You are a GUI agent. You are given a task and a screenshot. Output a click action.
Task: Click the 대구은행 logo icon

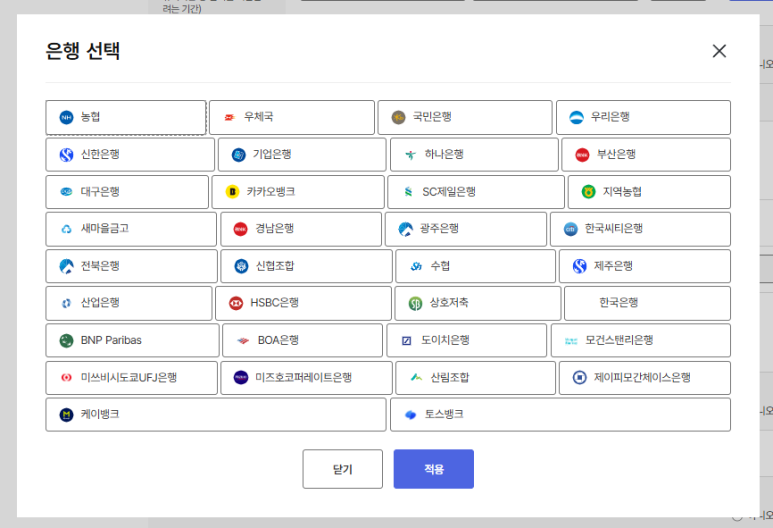[x=66, y=192]
